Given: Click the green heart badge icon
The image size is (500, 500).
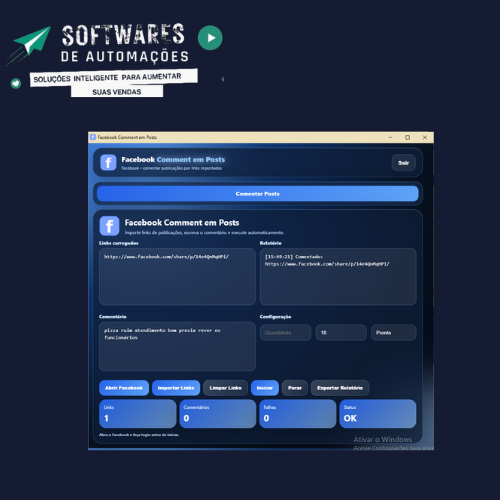Looking at the screenshot, I should (x=16, y=83).
